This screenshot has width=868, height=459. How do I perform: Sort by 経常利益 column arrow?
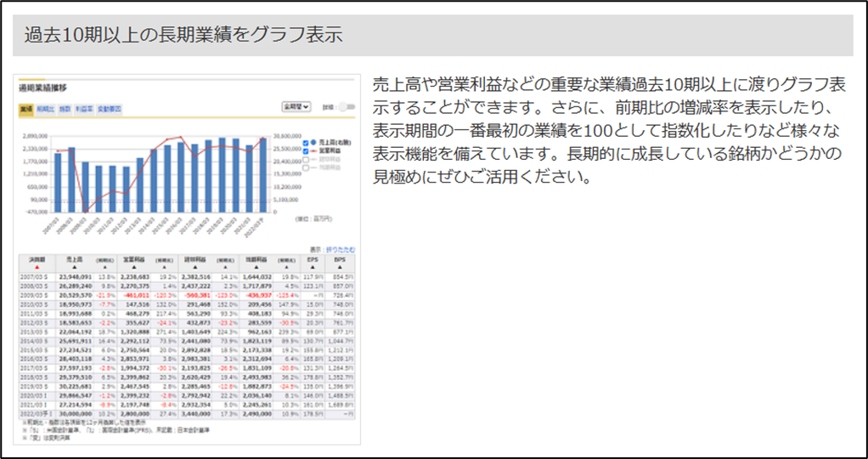(195, 266)
